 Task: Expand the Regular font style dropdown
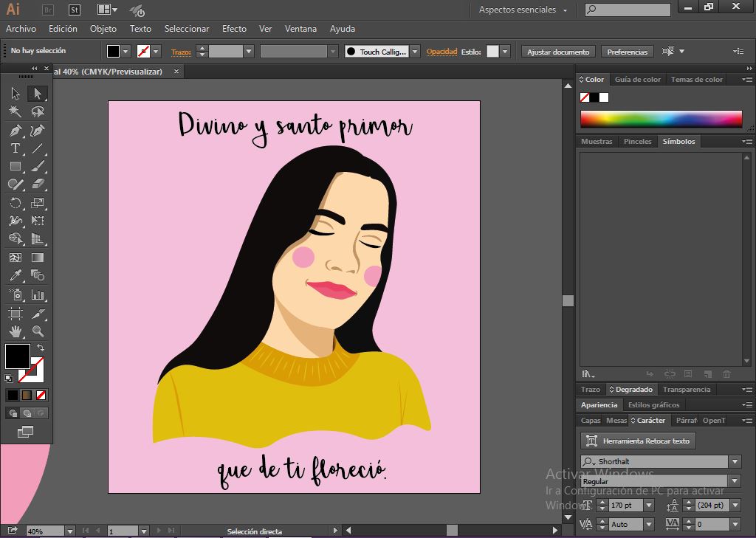tap(735, 481)
